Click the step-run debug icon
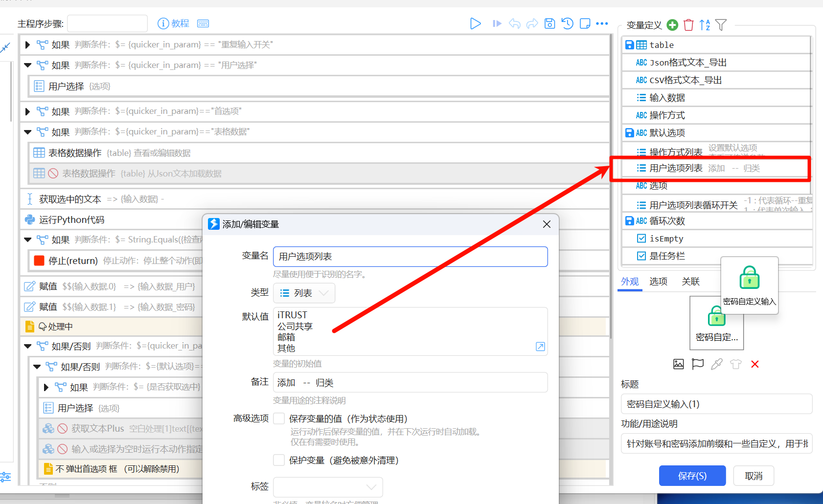823x504 pixels. 497,23
